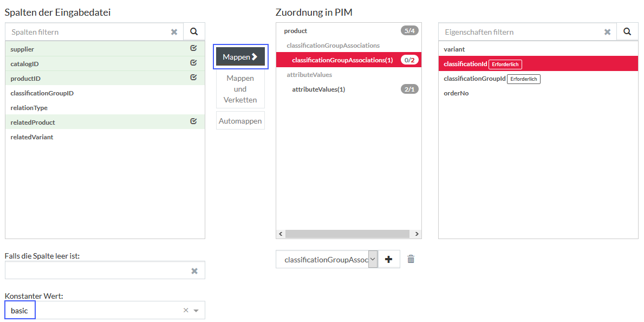Click the plus icon to add association
The height and width of the screenshot is (322, 644).
388,260
